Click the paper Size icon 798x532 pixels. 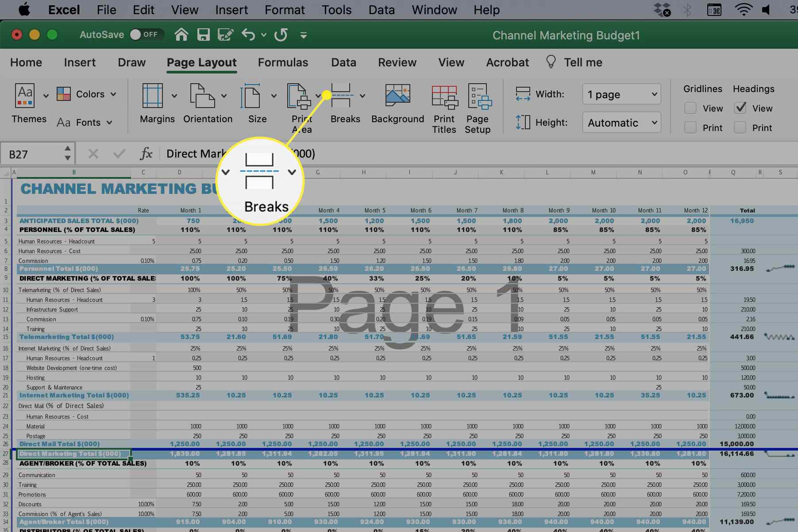click(251, 96)
